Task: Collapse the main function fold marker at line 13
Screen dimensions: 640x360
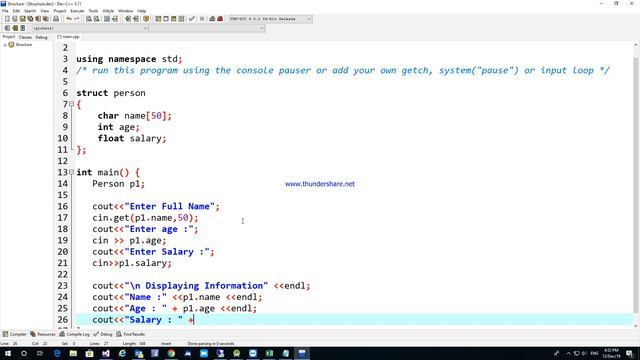Action: pyautogui.click(x=71, y=172)
